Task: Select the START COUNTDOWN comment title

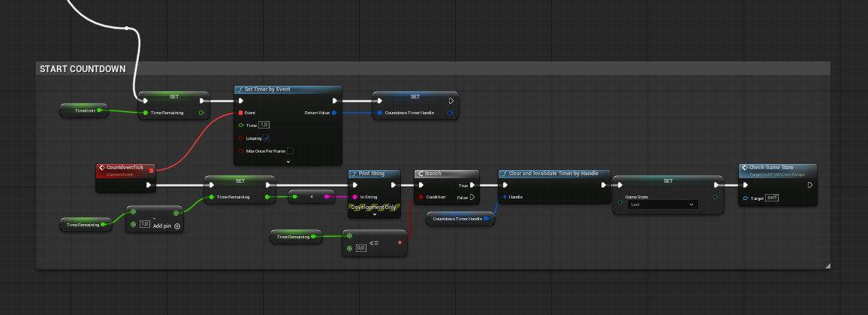Action: pyautogui.click(x=83, y=69)
